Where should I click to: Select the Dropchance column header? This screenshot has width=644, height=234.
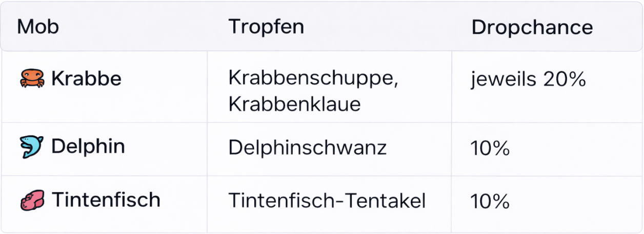pyautogui.click(x=532, y=27)
